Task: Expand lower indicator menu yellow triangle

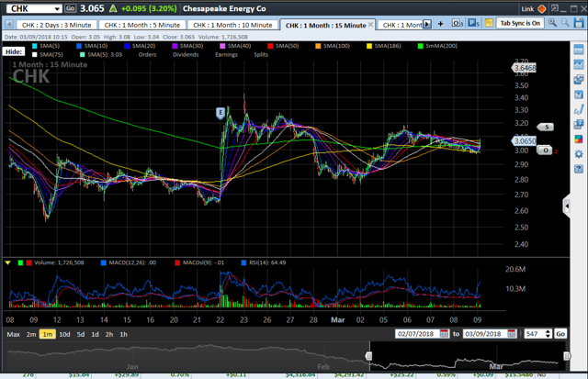Action: tap(7, 262)
